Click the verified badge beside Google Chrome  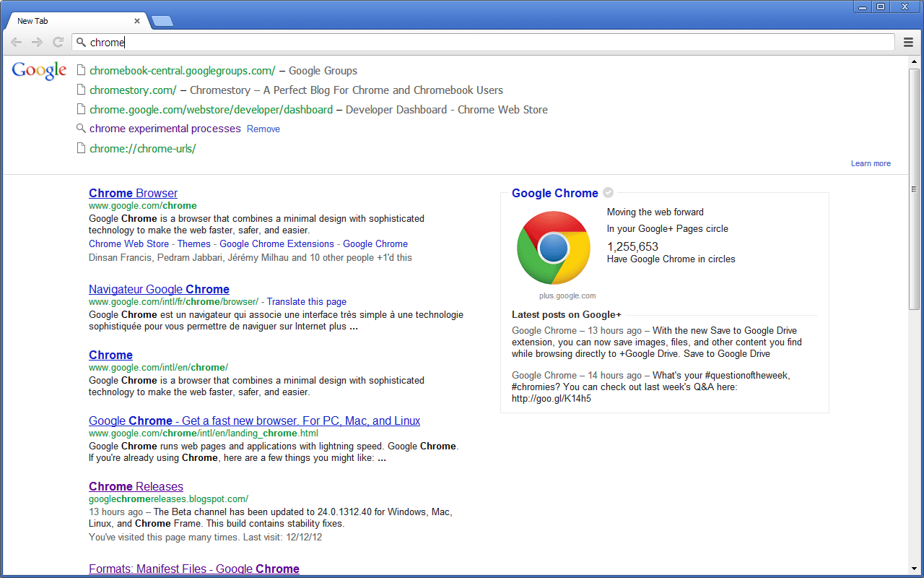609,193
